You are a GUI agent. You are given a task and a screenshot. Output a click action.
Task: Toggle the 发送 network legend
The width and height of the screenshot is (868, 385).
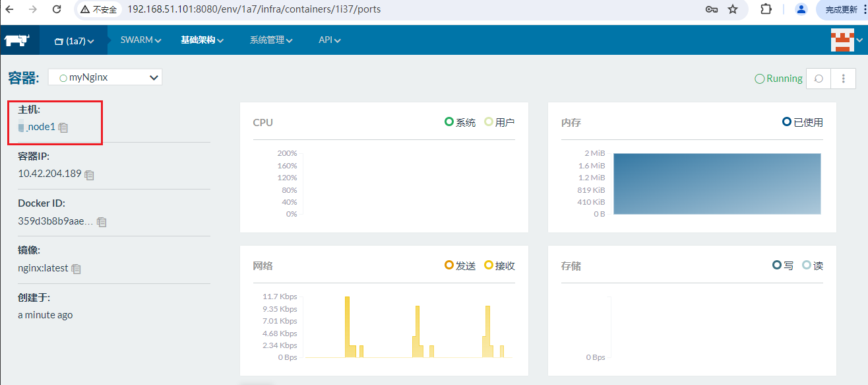pyautogui.click(x=460, y=265)
